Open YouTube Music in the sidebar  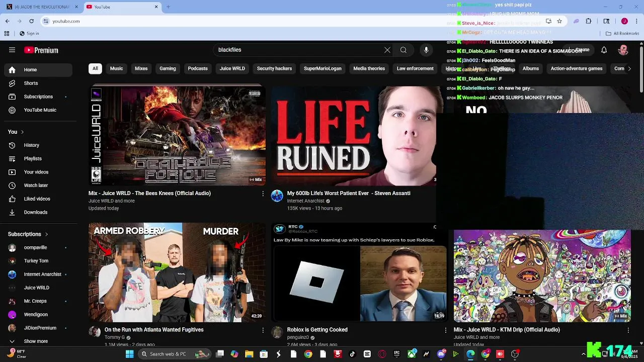pyautogui.click(x=38, y=110)
